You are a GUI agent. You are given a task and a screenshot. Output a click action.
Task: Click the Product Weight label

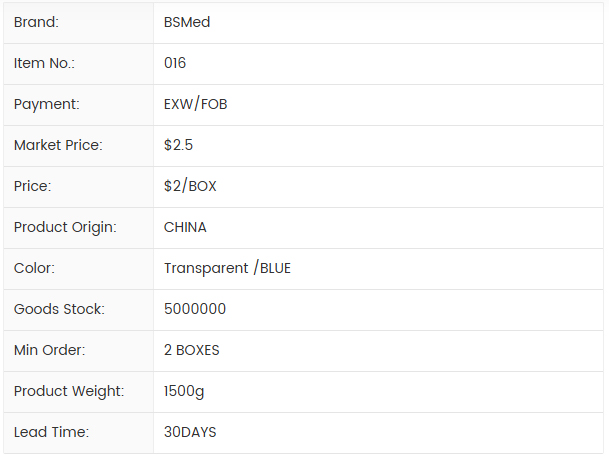click(69, 391)
